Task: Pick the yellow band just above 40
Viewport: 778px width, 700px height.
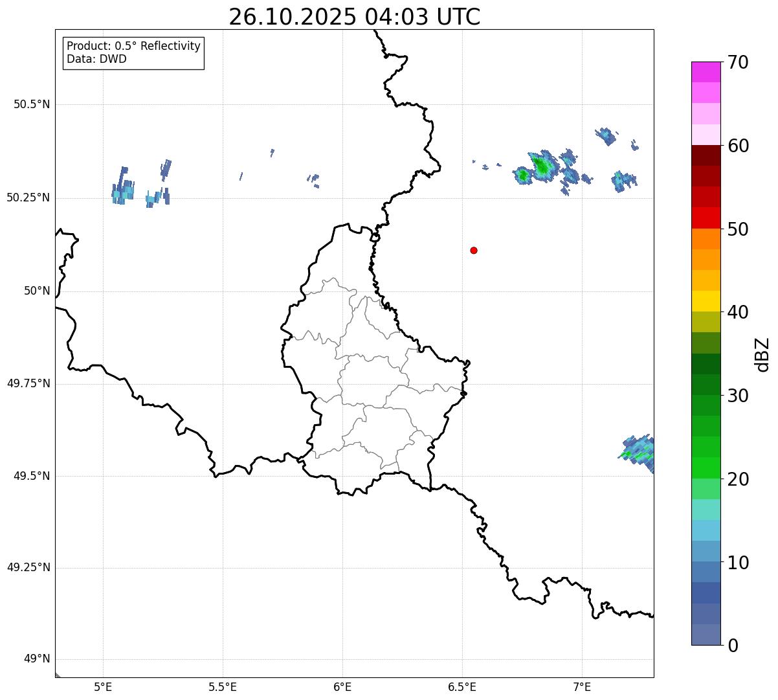Action: tap(706, 301)
